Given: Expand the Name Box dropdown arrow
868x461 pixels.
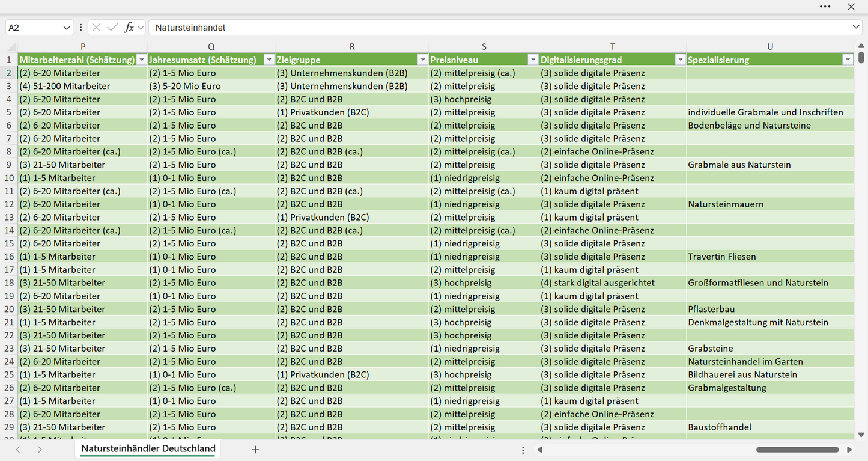Looking at the screenshot, I should click(x=67, y=28).
